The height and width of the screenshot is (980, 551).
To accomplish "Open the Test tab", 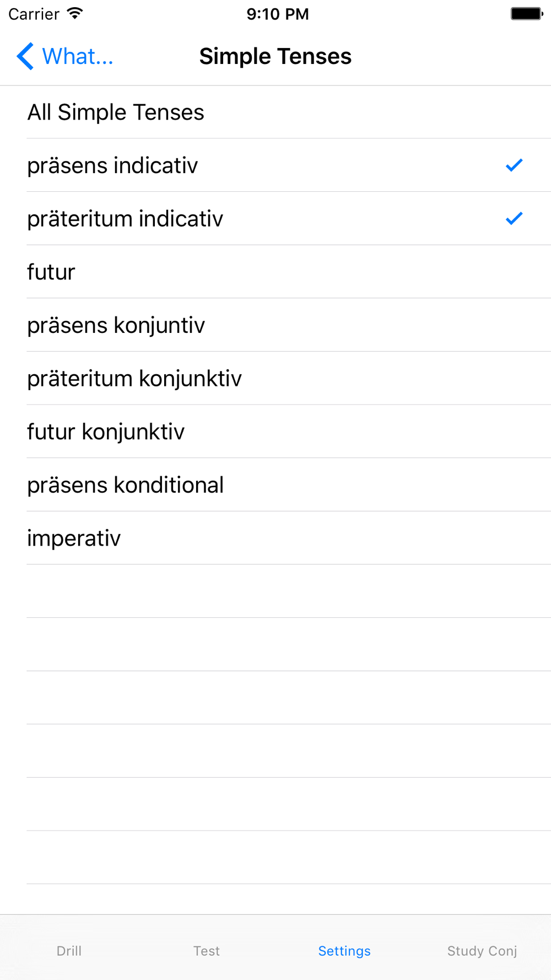I will coord(207,951).
